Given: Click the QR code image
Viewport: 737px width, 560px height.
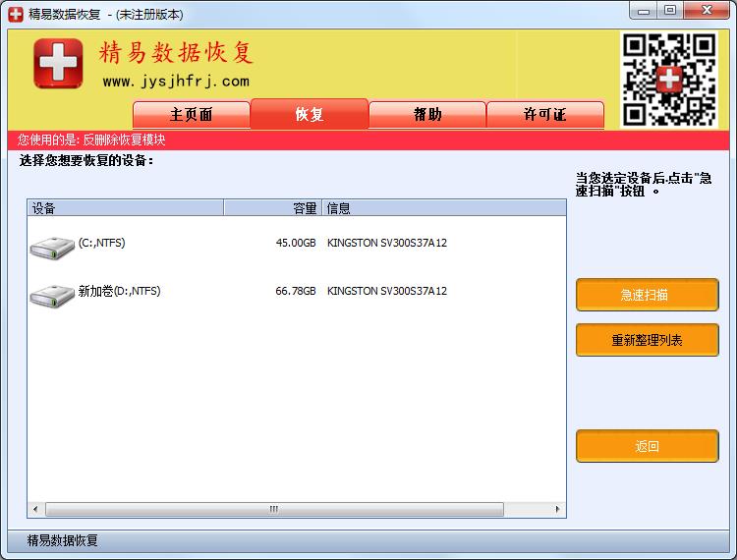Looking at the screenshot, I should 669,79.
